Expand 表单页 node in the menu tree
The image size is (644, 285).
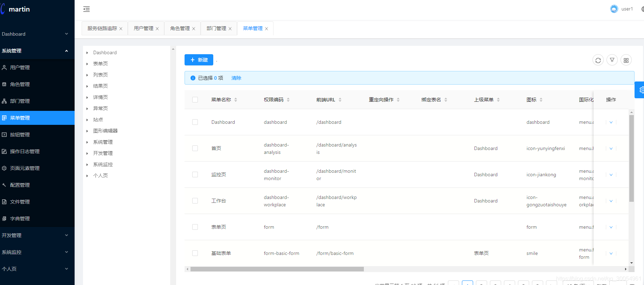[87, 64]
